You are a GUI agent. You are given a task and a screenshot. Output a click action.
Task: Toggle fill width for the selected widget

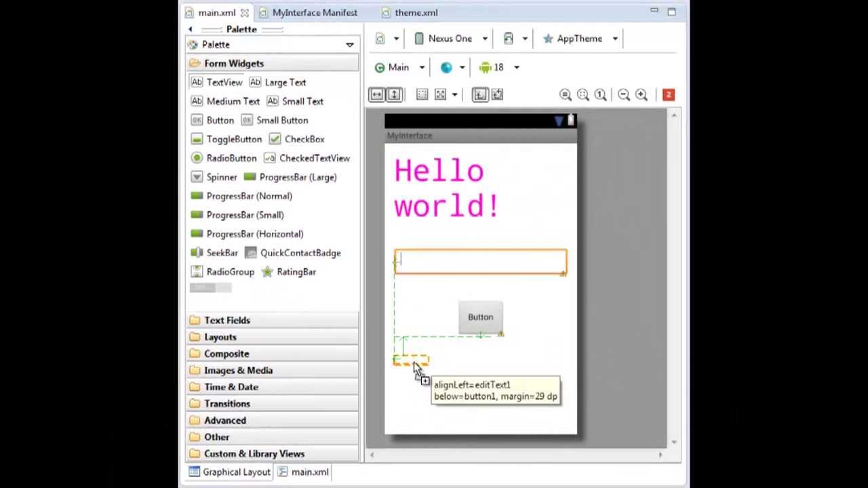[376, 95]
